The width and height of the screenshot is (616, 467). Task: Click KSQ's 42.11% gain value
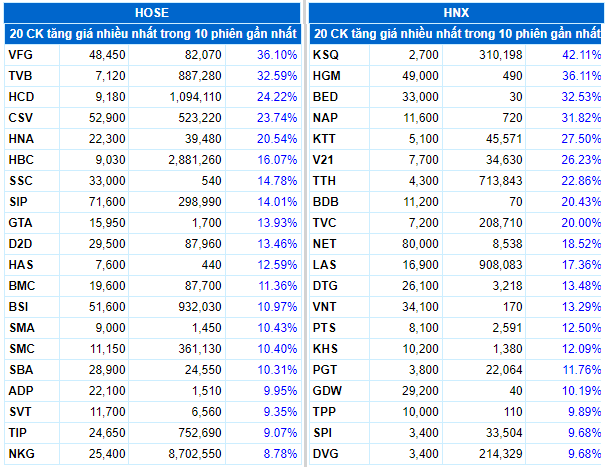tap(581, 55)
